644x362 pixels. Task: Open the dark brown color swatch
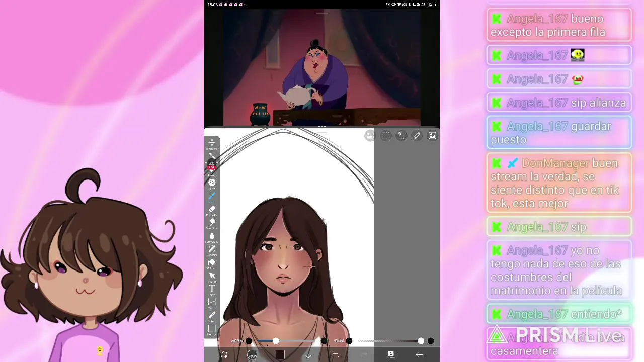[x=280, y=355]
